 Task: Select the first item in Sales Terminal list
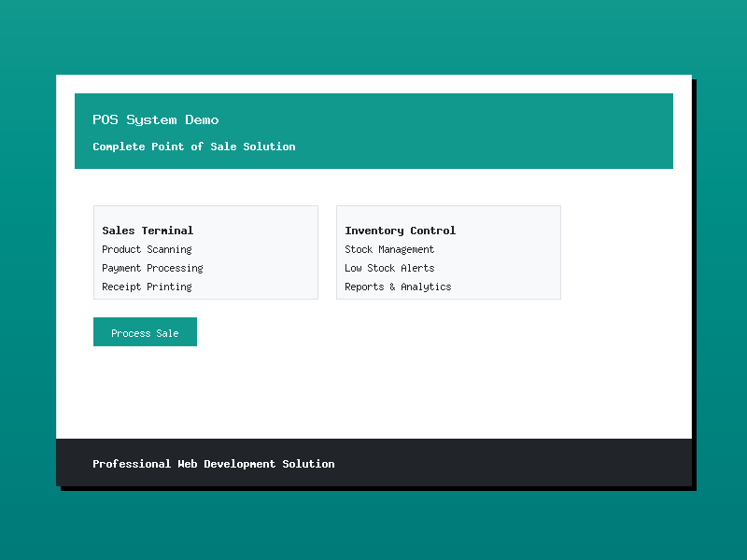(147, 249)
